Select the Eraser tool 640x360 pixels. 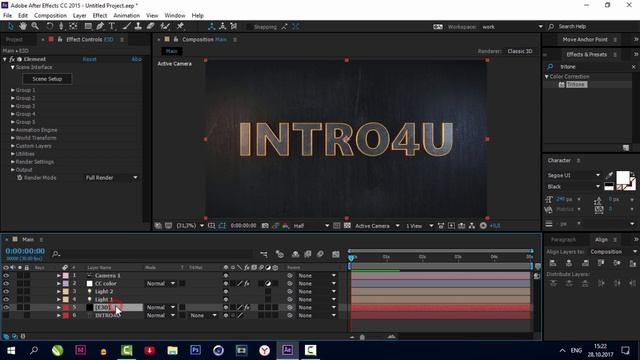[x=151, y=27]
